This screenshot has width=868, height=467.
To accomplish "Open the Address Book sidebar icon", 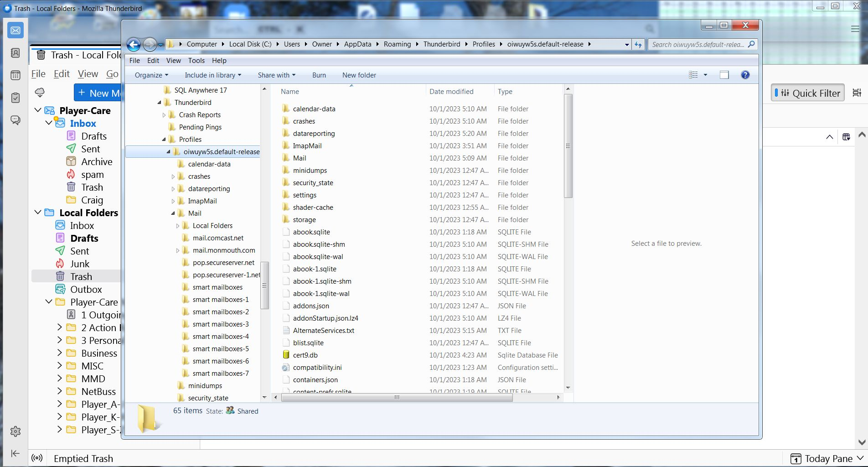I will [15, 53].
